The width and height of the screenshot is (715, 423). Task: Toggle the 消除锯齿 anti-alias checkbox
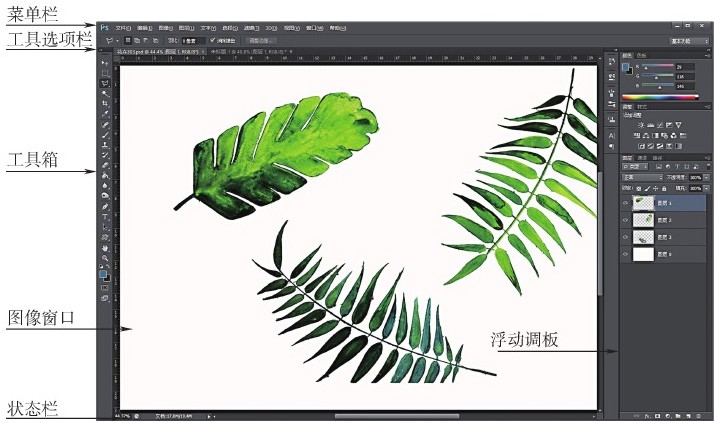213,40
